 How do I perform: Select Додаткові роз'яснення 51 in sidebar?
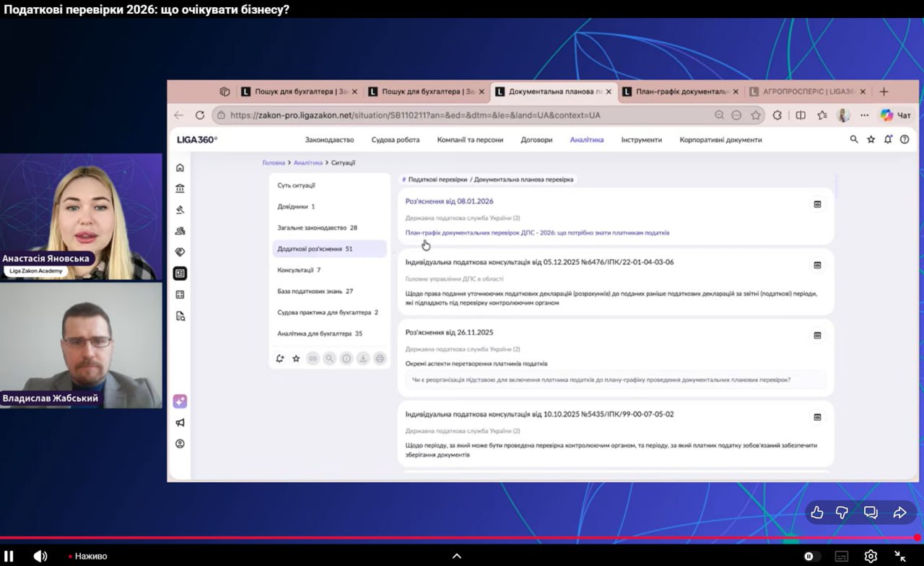click(315, 249)
